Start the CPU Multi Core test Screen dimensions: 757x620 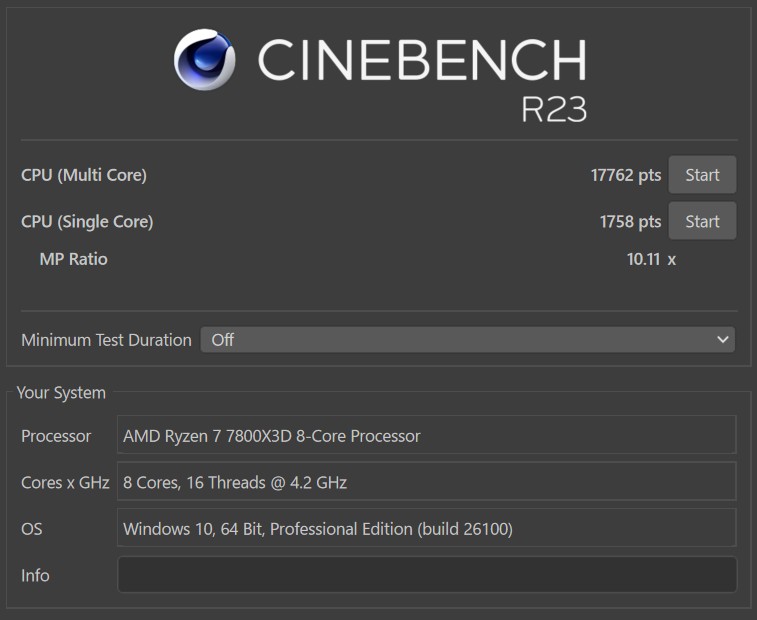(x=702, y=175)
